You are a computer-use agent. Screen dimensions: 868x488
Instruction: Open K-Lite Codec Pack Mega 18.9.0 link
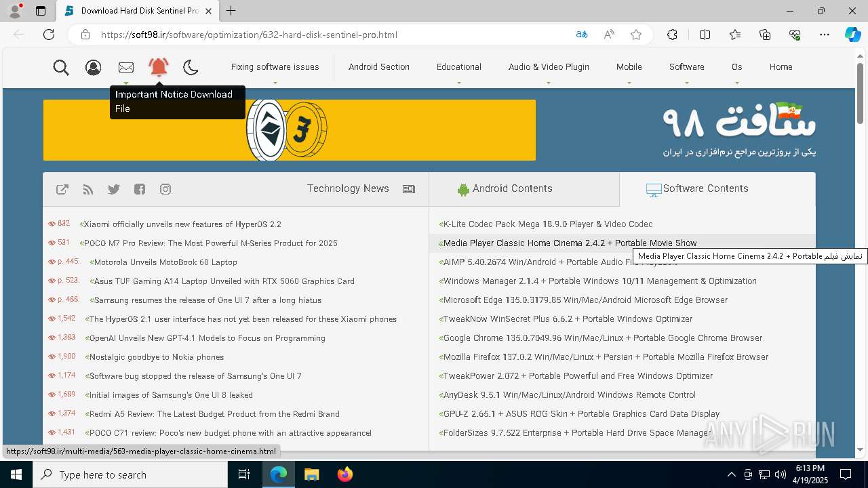[548, 224]
